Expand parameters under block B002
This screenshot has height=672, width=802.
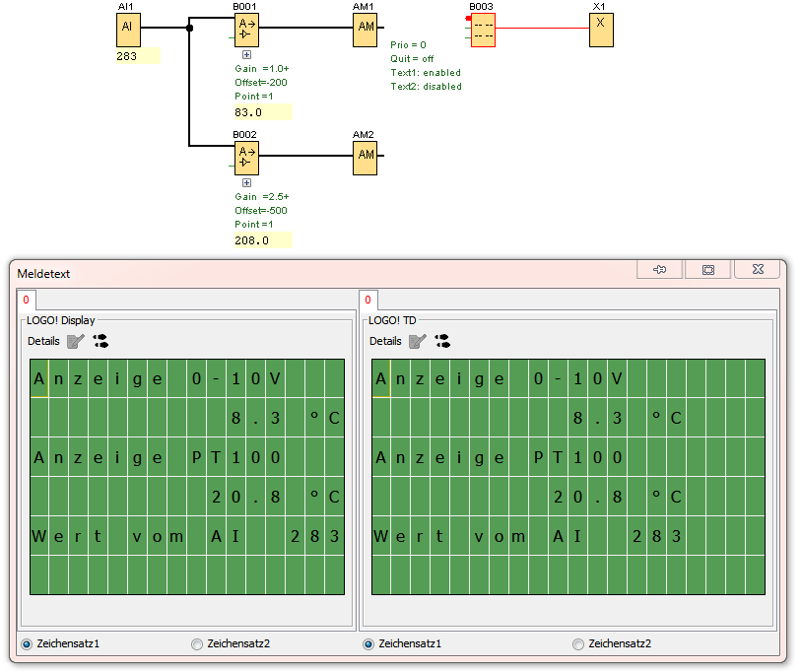click(246, 182)
